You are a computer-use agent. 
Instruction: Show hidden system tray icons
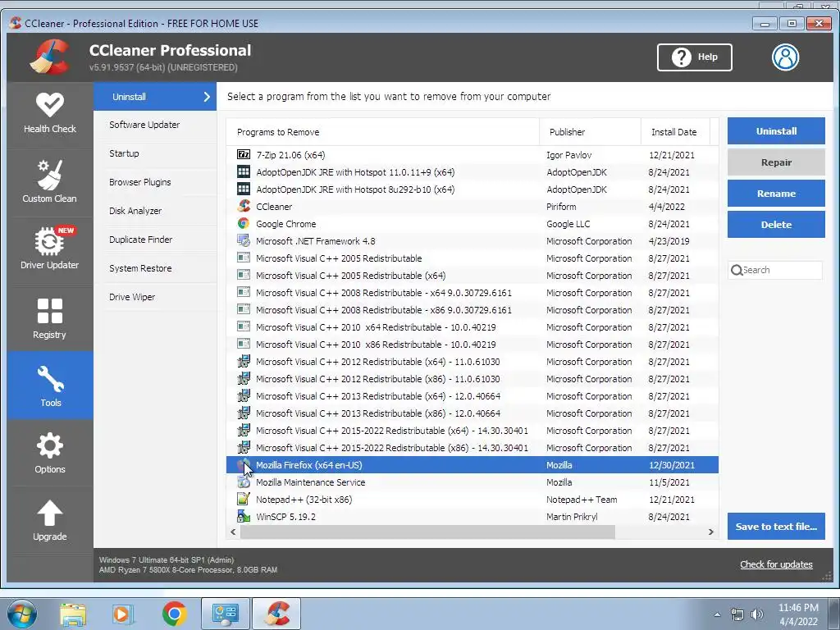(717, 614)
